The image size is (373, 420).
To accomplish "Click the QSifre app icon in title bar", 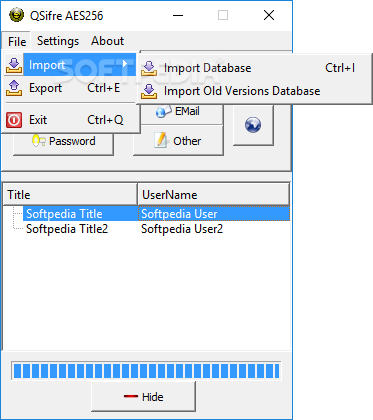I will [16, 15].
